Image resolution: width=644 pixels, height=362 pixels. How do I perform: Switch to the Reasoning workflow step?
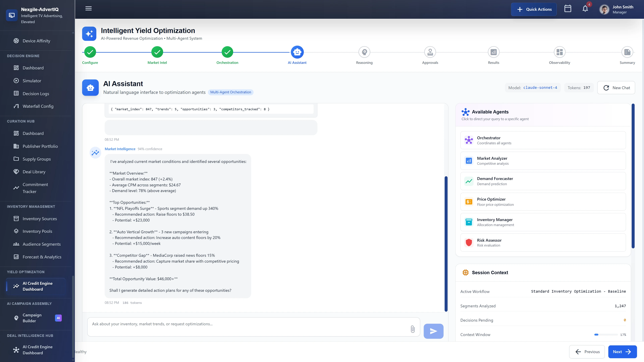(364, 52)
